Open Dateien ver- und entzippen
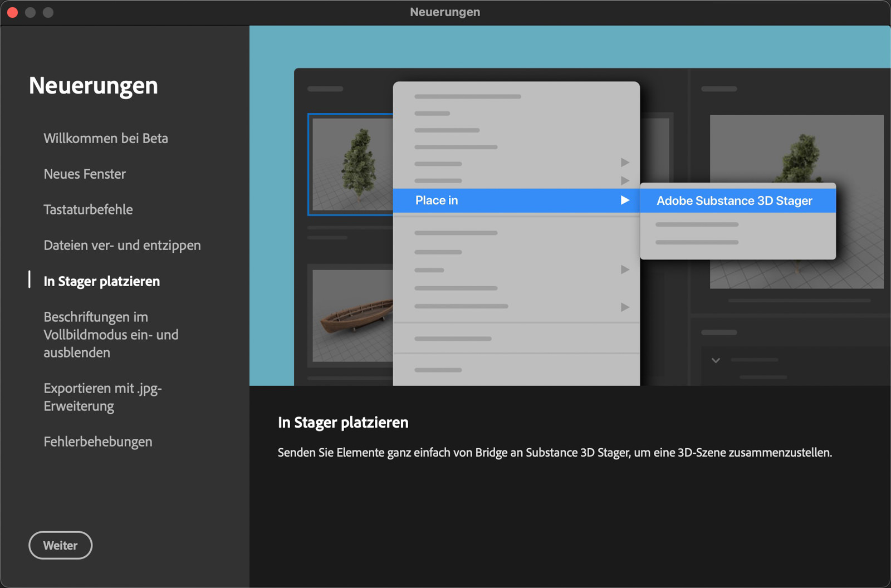This screenshot has height=588, width=891. click(122, 245)
